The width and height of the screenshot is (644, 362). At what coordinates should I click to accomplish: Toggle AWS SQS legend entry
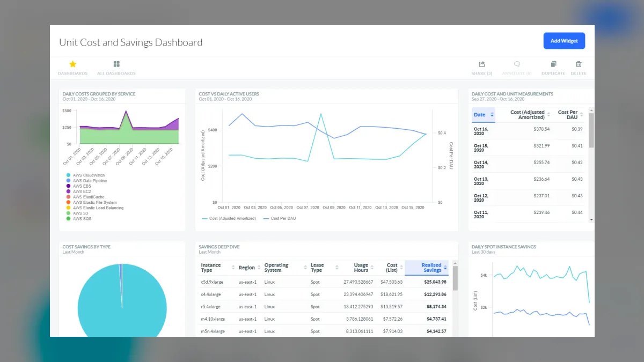(79, 219)
